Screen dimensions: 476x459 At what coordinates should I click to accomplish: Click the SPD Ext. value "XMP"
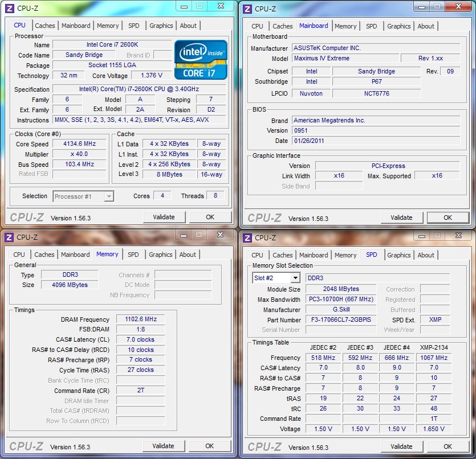436,319
